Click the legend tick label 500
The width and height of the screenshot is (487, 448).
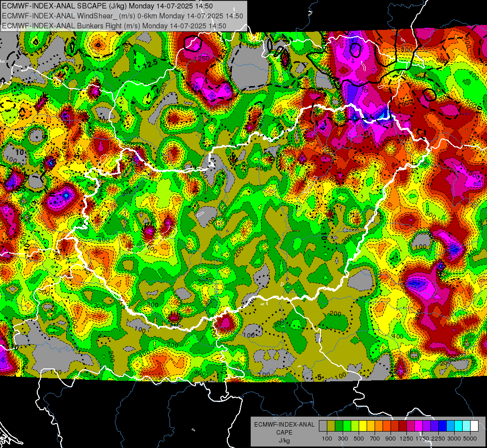(x=359, y=439)
